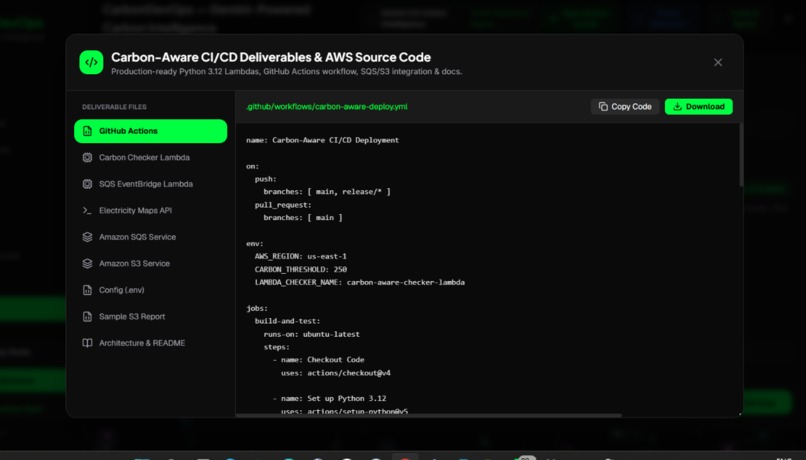
Task: Click the subtitle 'Production-ready Python 3.12 Lambdas...'
Action: pyautogui.click(x=286, y=71)
